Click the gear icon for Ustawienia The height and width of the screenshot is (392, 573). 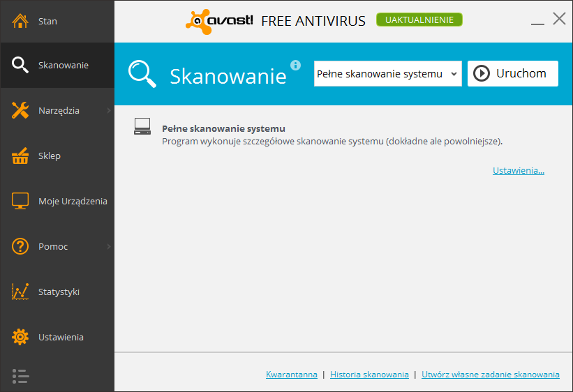click(x=20, y=337)
